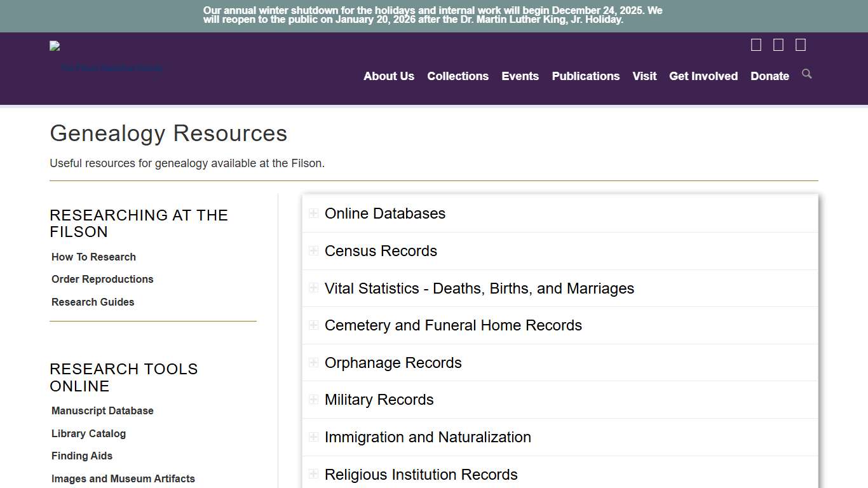Click the Filson Historical Society logo
Image resolution: width=868 pixels, height=488 pixels.
[x=105, y=56]
